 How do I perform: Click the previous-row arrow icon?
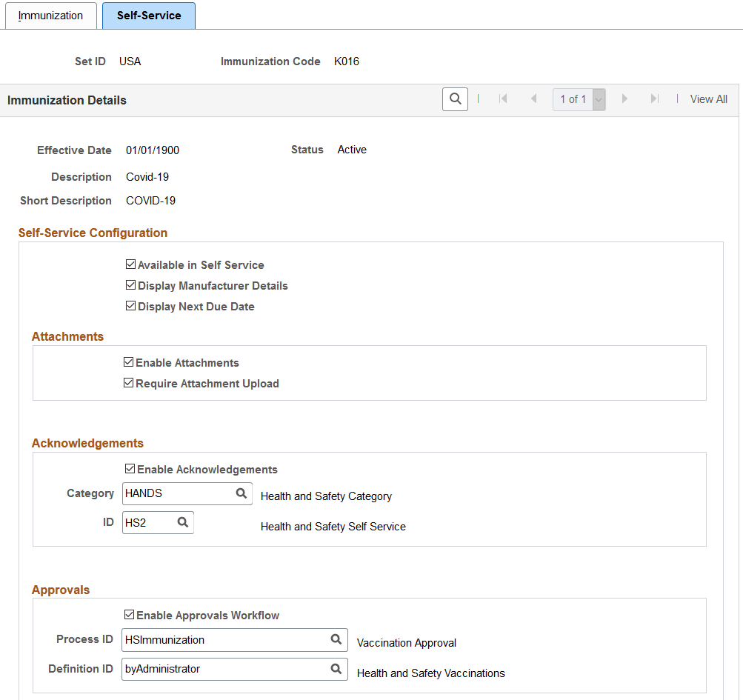pos(533,99)
